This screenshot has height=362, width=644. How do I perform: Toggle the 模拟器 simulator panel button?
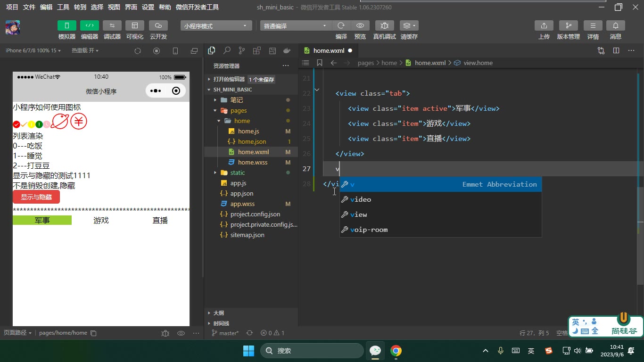[x=67, y=25]
